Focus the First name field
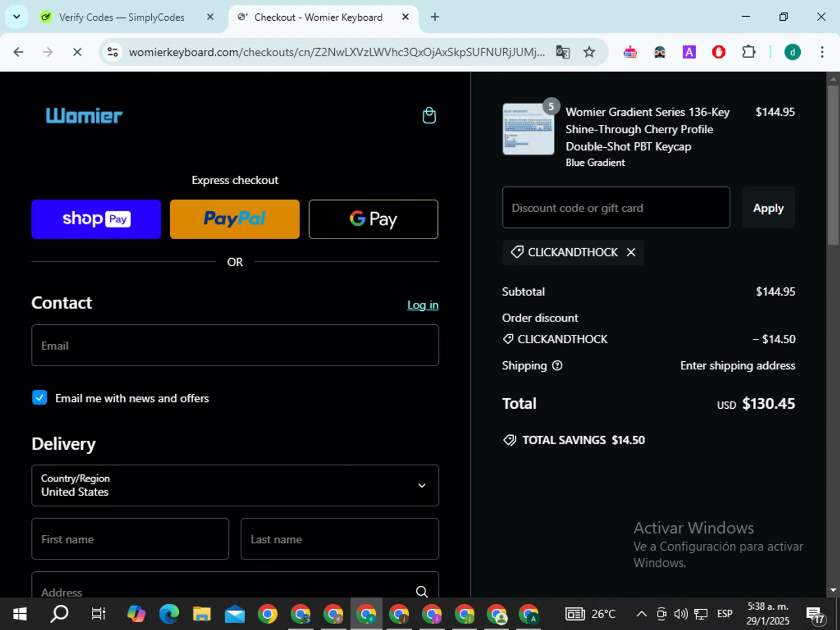Screen dimensions: 840x630 (130, 539)
